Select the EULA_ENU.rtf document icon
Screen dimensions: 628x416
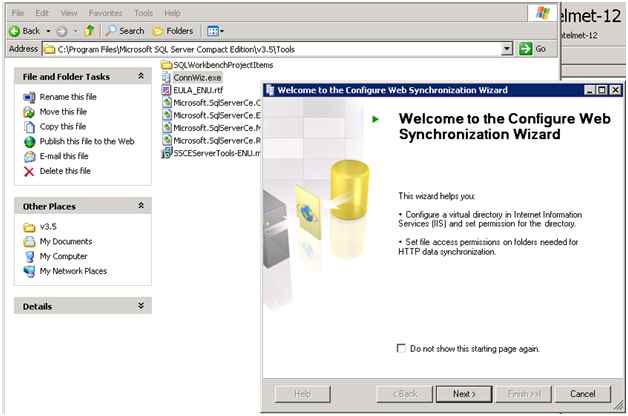(x=166, y=90)
